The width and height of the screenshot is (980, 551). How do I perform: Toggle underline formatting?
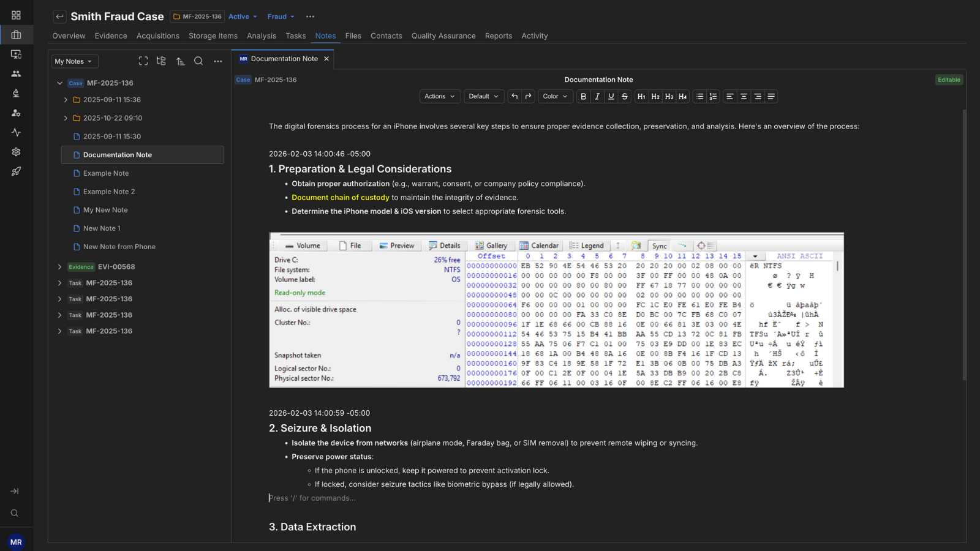coord(611,96)
